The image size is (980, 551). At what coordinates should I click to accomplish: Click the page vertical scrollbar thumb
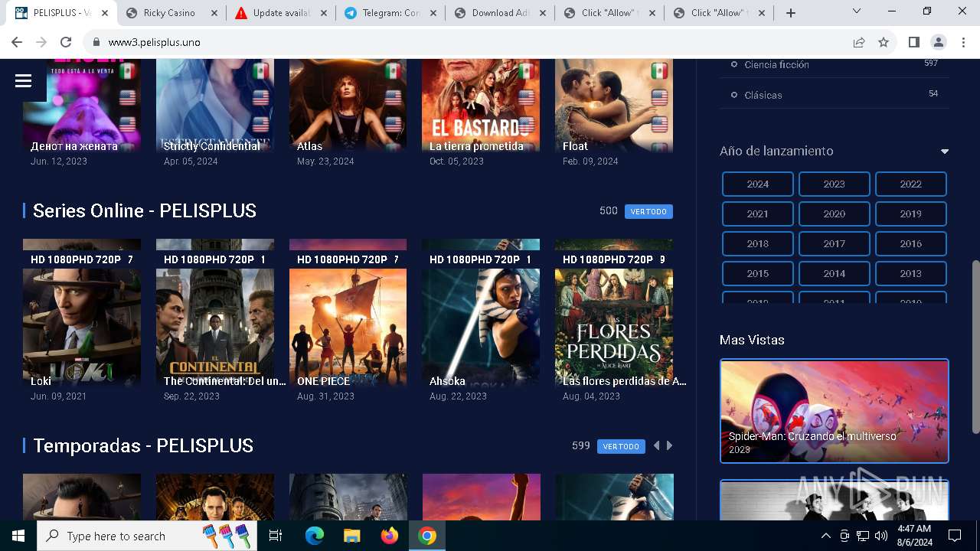pos(975,347)
